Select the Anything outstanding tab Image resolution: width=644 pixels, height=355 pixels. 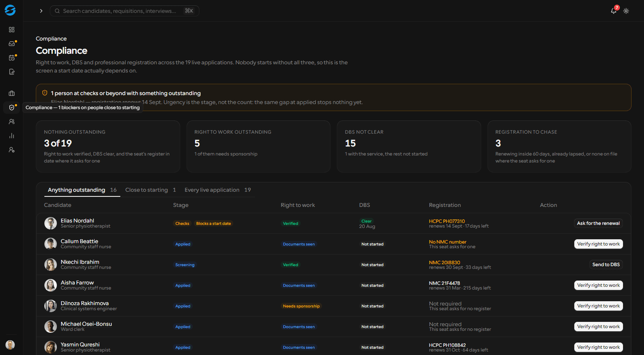[x=82, y=190]
